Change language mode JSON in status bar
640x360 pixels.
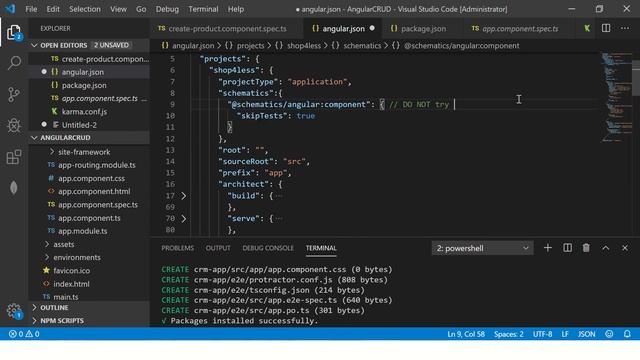pyautogui.click(x=587, y=334)
